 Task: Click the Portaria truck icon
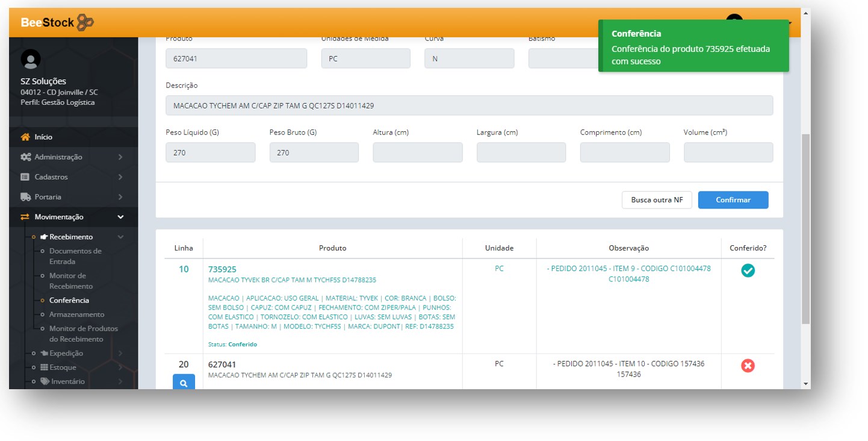coord(25,197)
